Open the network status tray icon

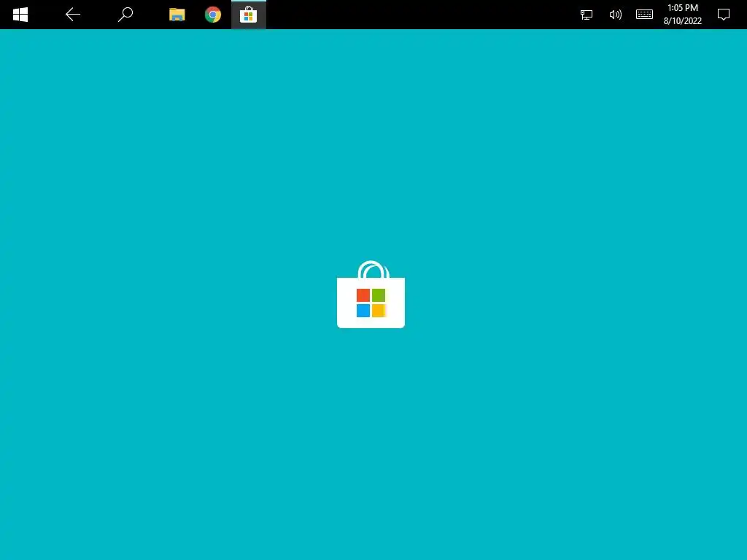[587, 15]
